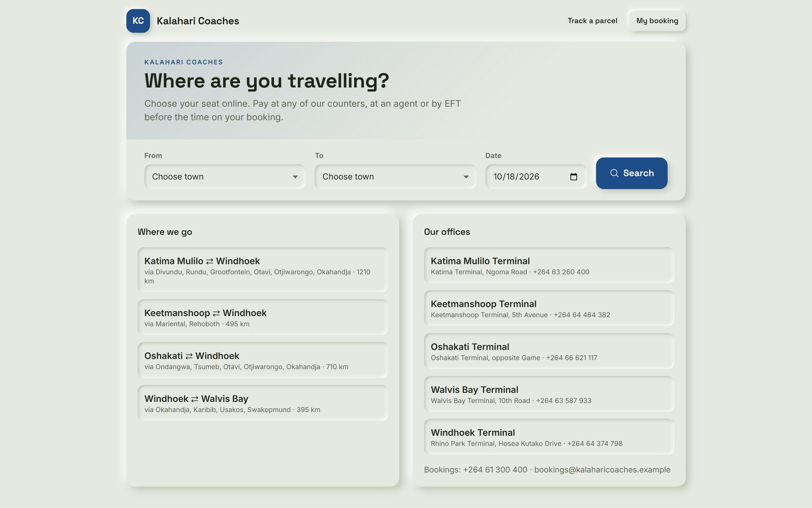
Task: Click the Bookings contact line with email
Action: click(547, 470)
